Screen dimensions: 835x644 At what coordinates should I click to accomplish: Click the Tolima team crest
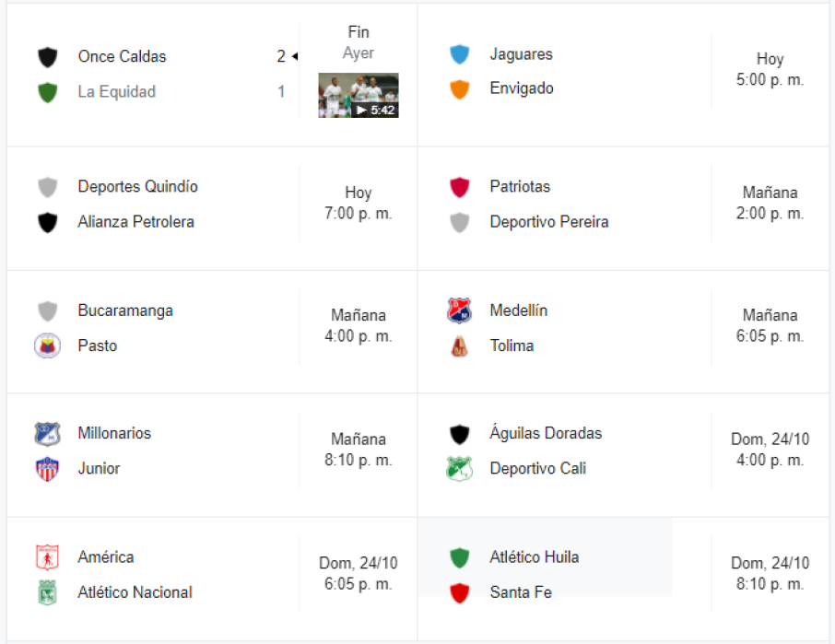[459, 346]
